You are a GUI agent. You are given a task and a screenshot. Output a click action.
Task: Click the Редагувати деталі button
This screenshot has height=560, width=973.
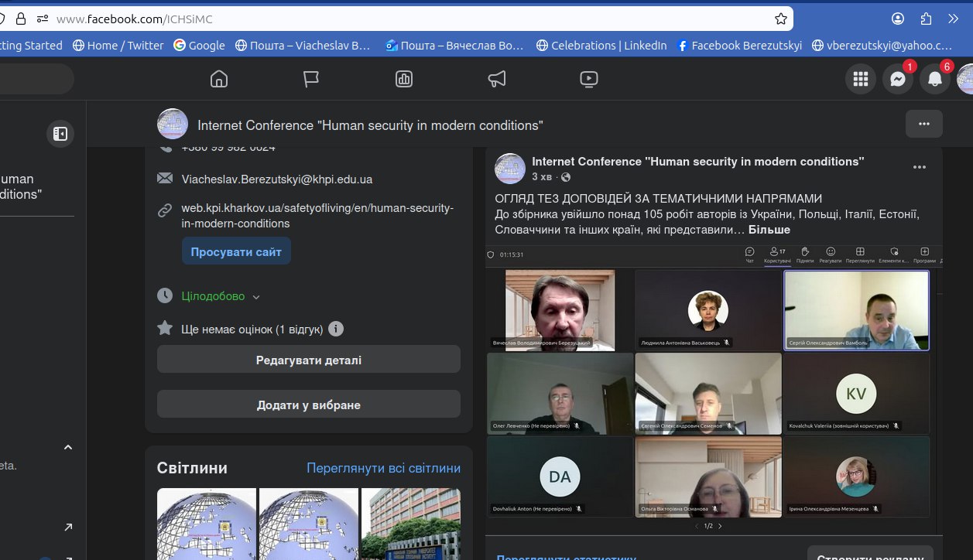pos(308,360)
